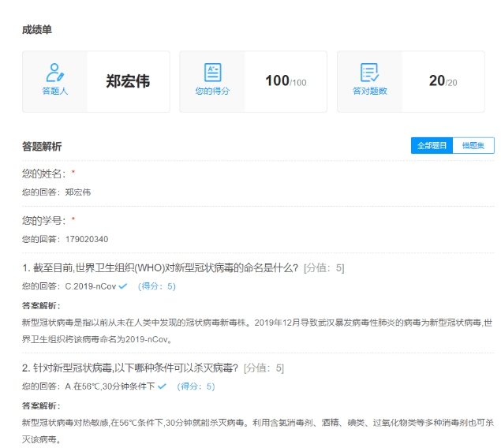Select question 2 title about killing the virus

(x=130, y=368)
